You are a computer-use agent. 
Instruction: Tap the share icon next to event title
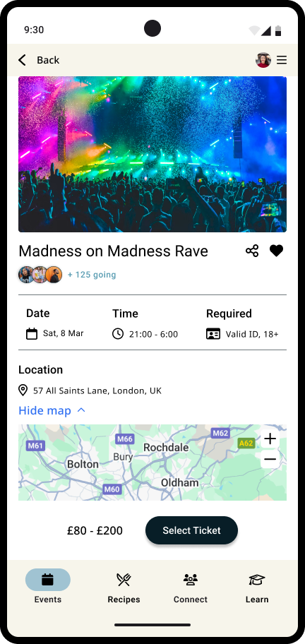[x=252, y=251]
